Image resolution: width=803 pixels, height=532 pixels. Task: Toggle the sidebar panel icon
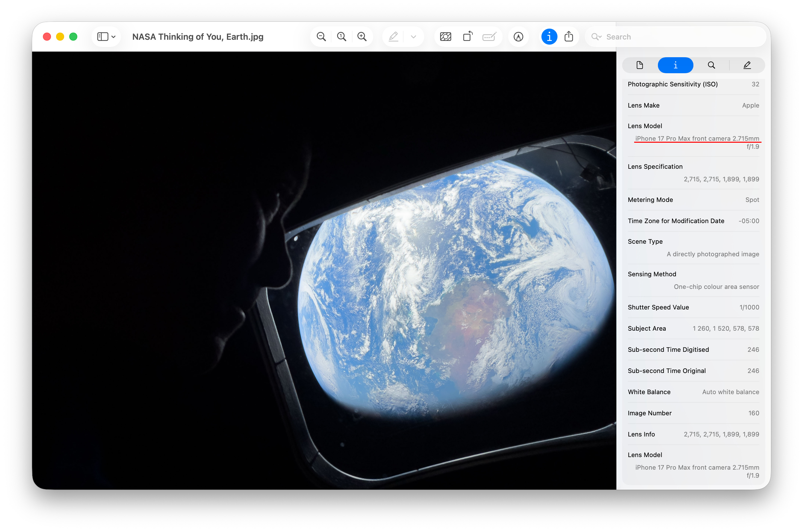pyautogui.click(x=102, y=37)
